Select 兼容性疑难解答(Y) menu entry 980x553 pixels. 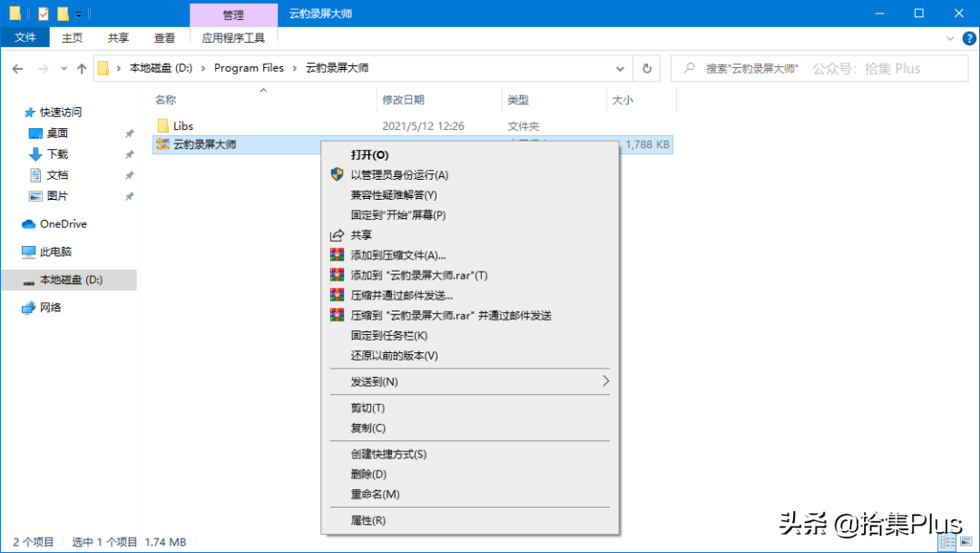point(470,194)
